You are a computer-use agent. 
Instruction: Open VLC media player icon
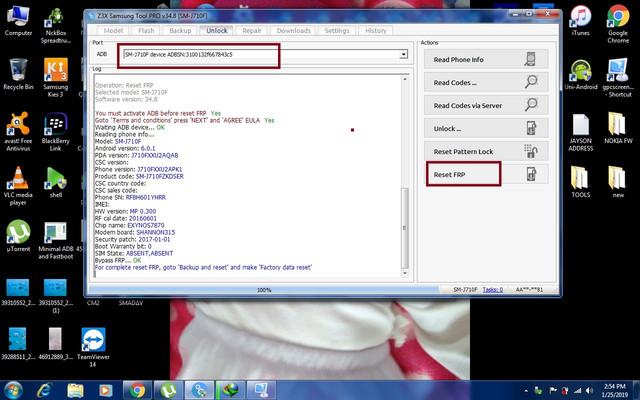click(18, 186)
